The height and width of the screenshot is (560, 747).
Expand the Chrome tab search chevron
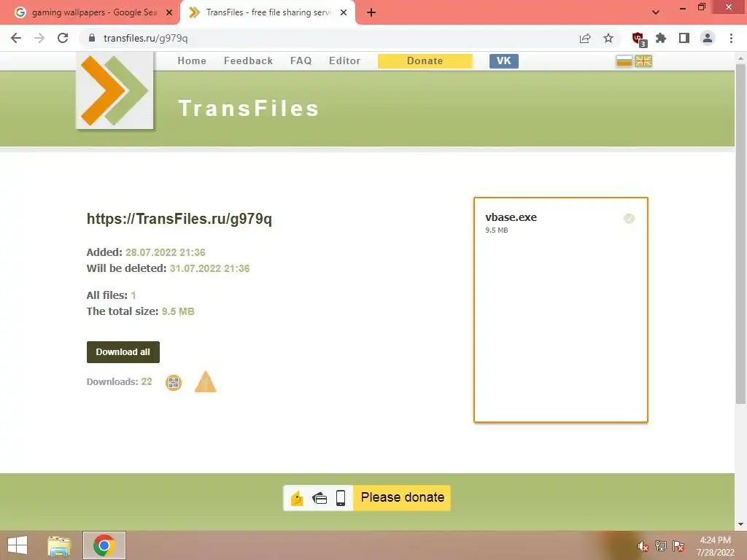tap(656, 12)
